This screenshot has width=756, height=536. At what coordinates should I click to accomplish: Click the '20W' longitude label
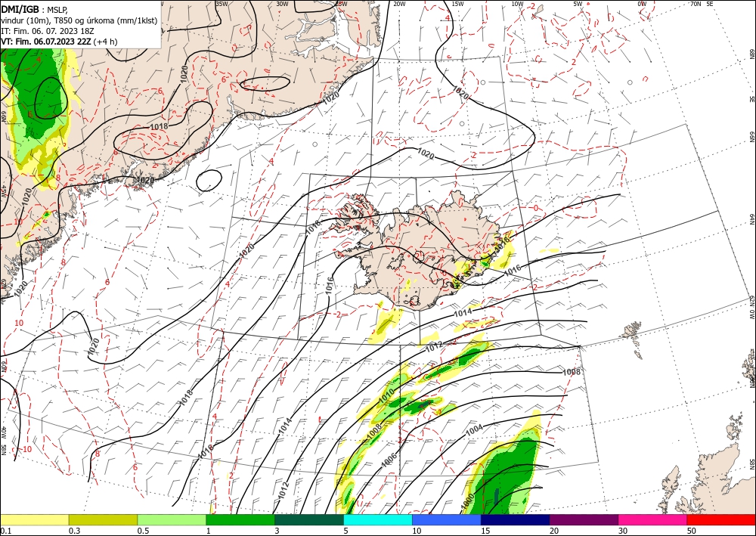pyautogui.click(x=399, y=4)
